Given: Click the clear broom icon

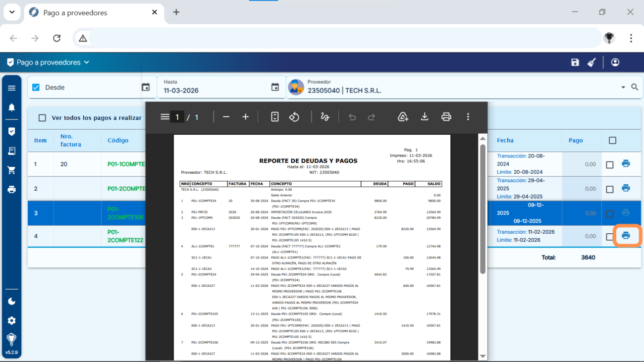Looking at the screenshot, I should point(591,62).
